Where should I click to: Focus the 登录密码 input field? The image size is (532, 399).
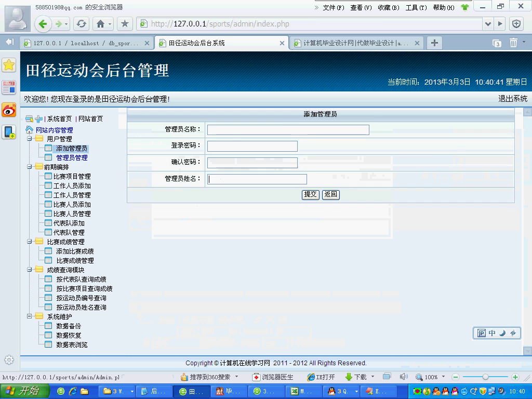coord(252,146)
